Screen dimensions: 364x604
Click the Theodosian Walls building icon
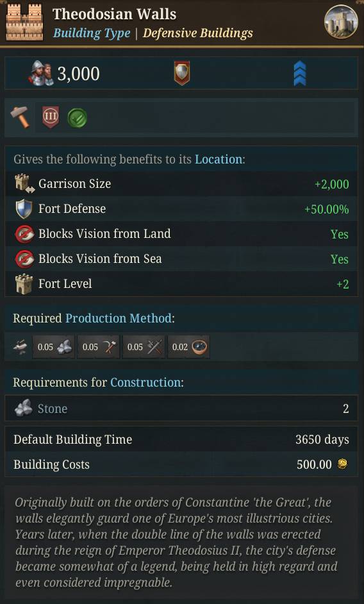pos(24,22)
